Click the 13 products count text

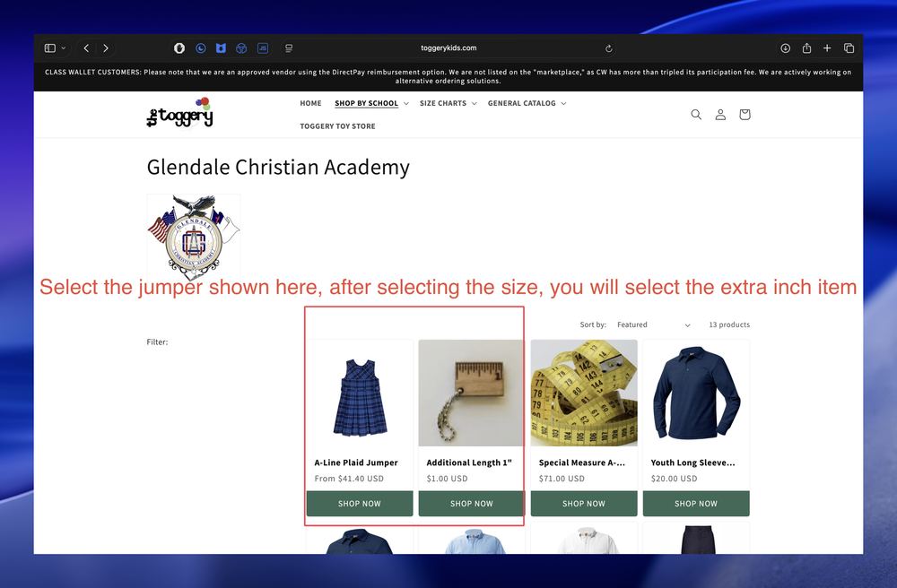click(x=729, y=324)
